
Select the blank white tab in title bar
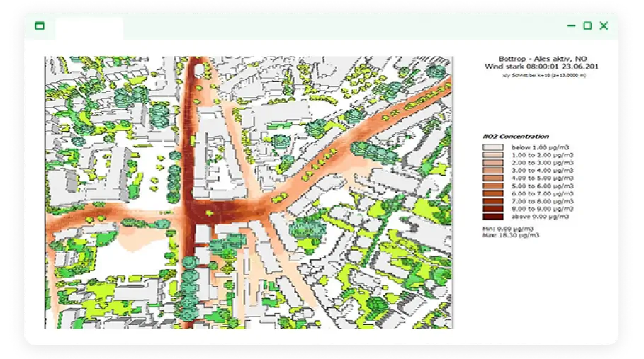click(x=89, y=28)
